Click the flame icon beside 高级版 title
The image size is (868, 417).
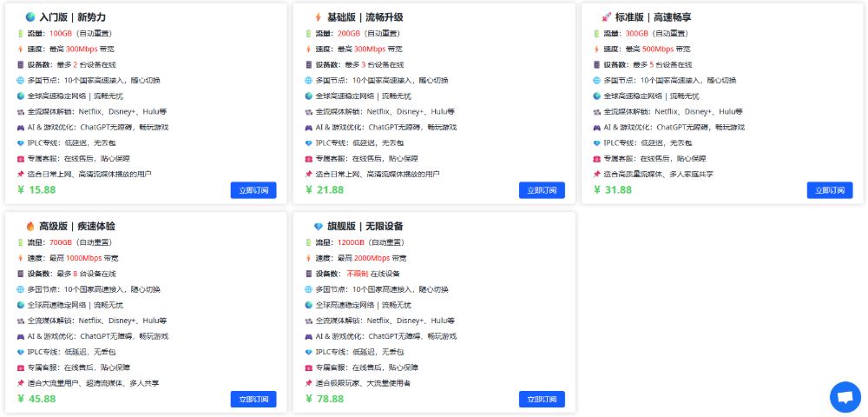(30, 227)
